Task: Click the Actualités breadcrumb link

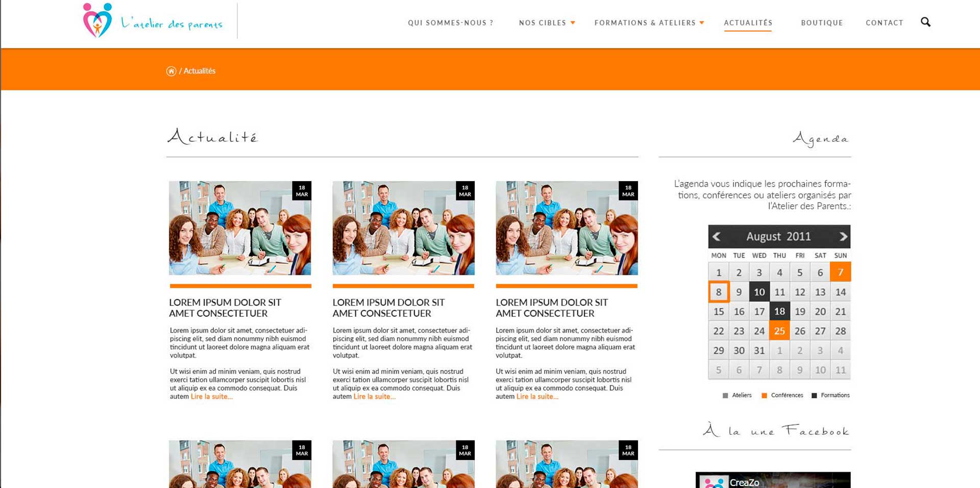Action: [x=199, y=71]
